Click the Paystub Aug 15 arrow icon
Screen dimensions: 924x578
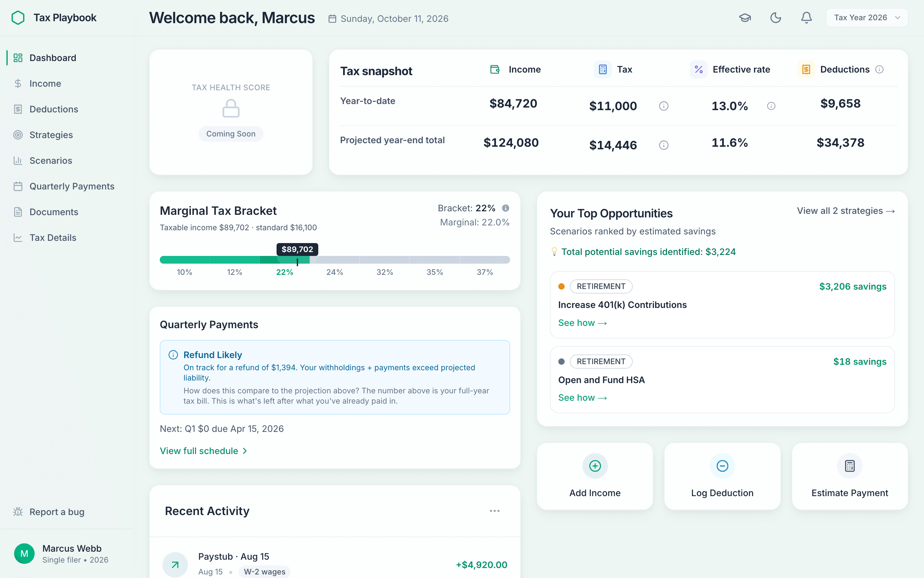pos(175,564)
